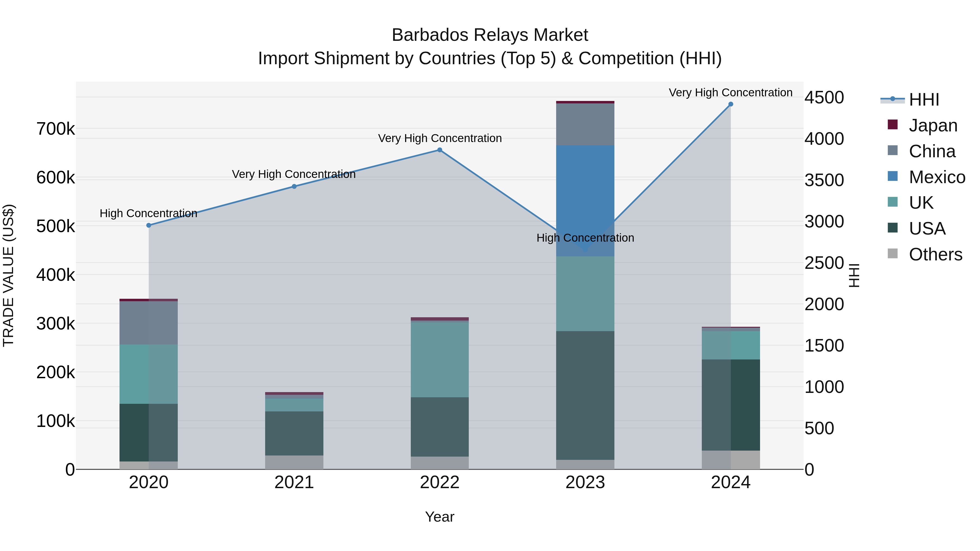Click the Mexico segment of the 2023 bar
980x551 pixels.
(585, 201)
